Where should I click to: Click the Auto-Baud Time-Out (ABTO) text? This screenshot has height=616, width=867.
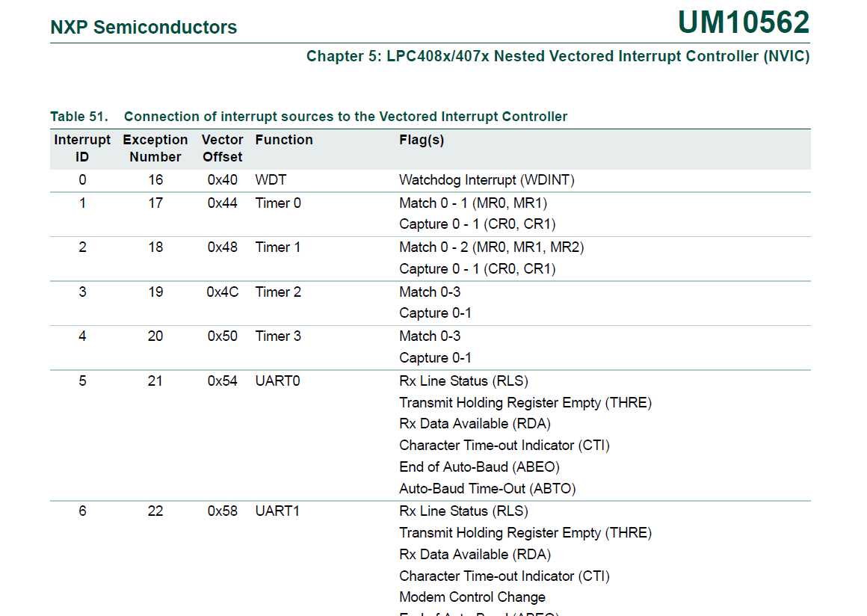(x=487, y=489)
